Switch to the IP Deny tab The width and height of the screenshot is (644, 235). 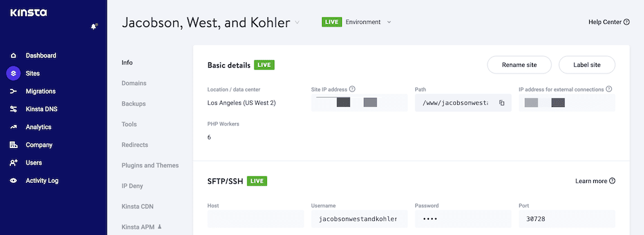pos(132,185)
